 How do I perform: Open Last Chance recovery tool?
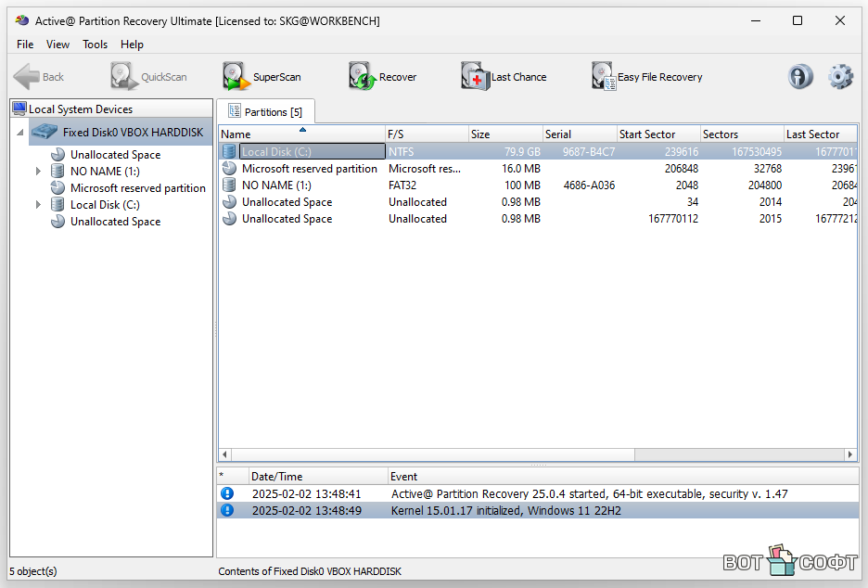[x=504, y=76]
